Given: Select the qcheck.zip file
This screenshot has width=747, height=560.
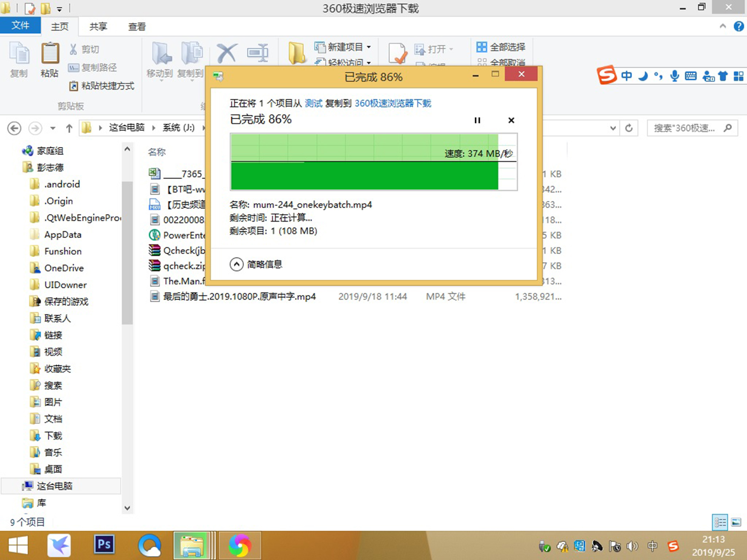Looking at the screenshot, I should pos(177,266).
